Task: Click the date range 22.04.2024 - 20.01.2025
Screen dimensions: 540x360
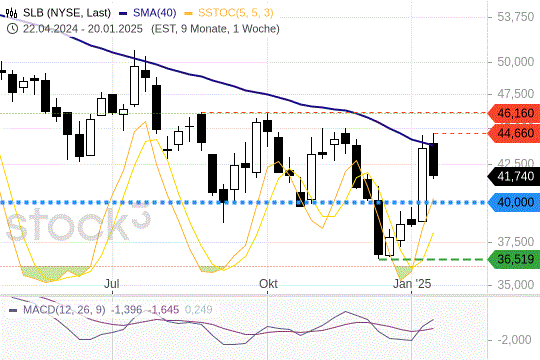Action: pyautogui.click(x=83, y=29)
